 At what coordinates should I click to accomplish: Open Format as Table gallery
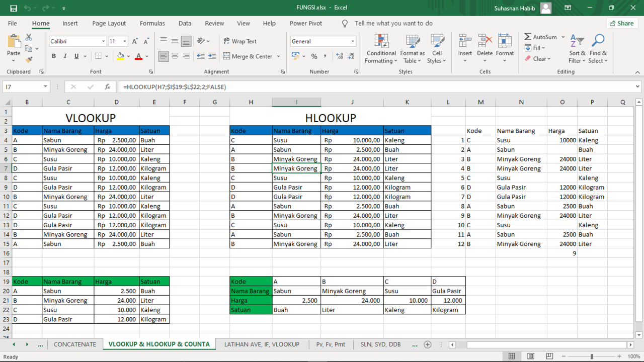(x=412, y=49)
